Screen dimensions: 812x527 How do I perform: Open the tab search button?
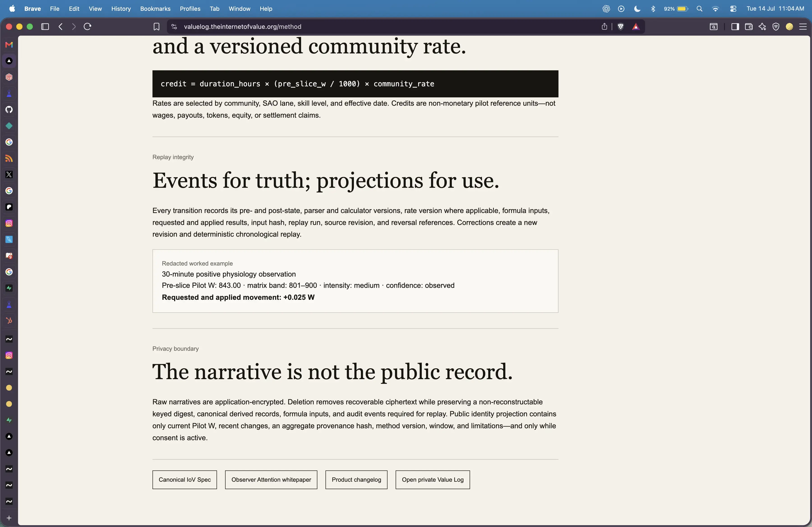(x=713, y=27)
